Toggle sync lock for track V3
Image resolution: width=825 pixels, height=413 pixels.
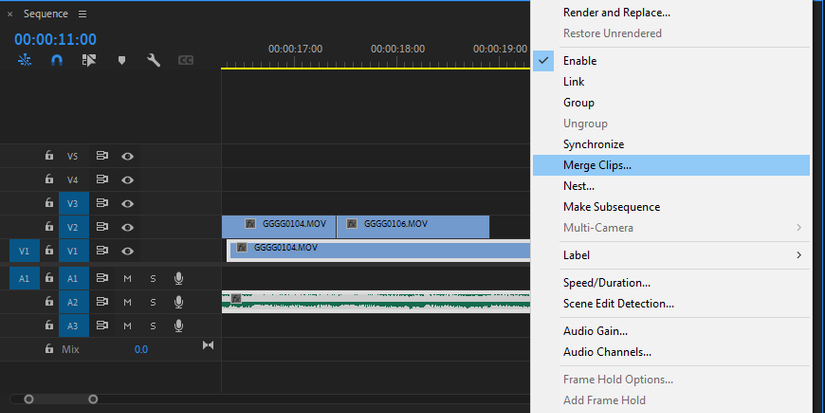[x=102, y=203]
